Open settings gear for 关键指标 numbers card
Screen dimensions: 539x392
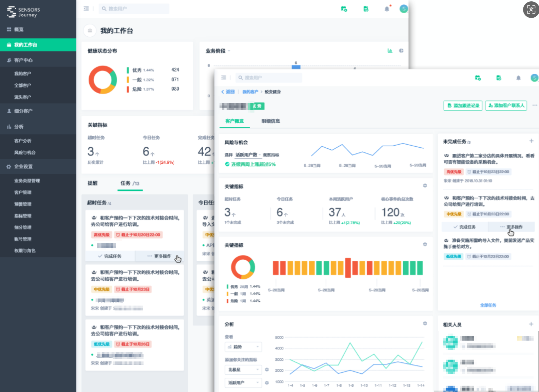click(425, 186)
